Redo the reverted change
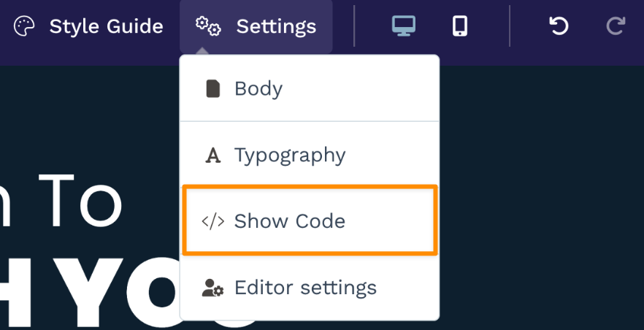644x330 pixels. [616, 26]
